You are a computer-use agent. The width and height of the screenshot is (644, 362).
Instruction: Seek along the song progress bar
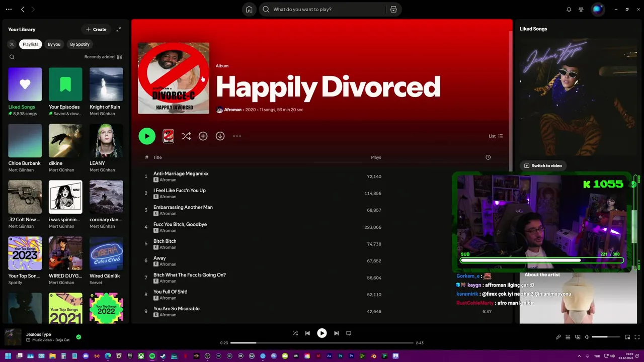[x=322, y=343]
